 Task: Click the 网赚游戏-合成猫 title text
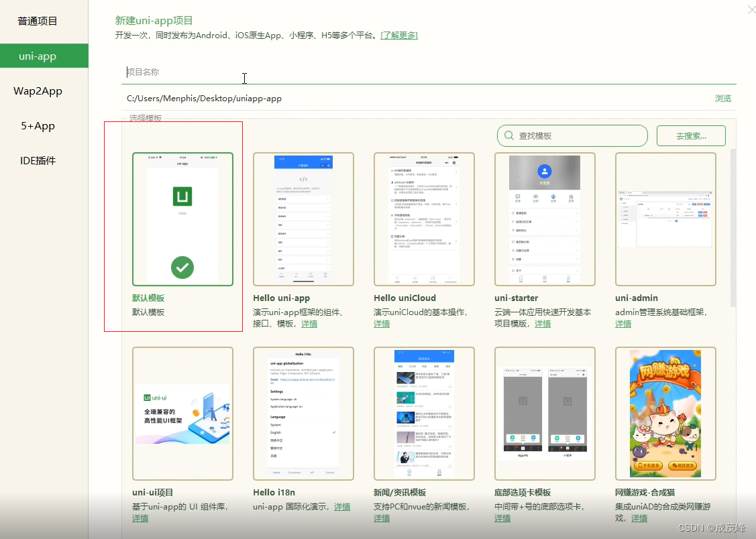pyautogui.click(x=645, y=493)
